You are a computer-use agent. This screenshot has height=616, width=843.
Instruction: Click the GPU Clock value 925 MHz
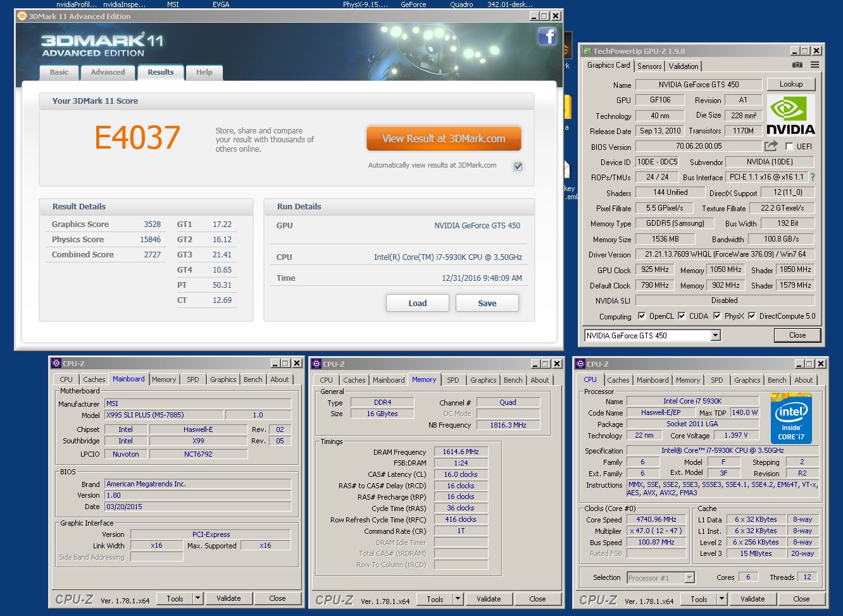(655, 269)
